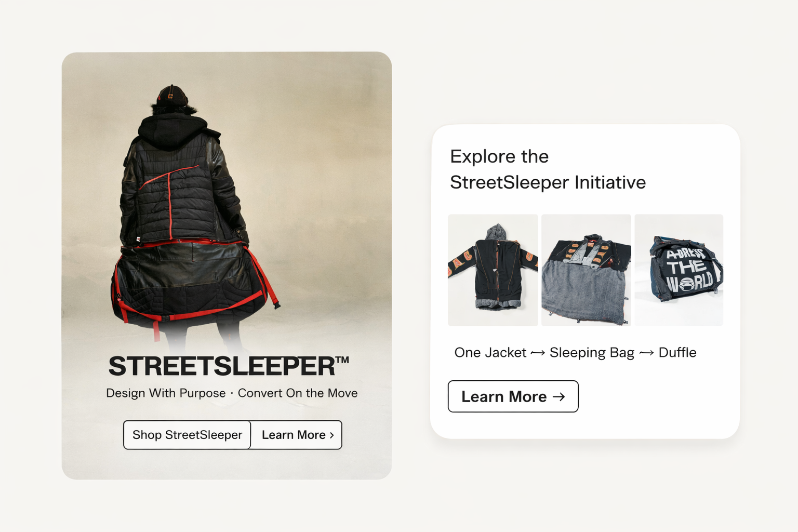Select the Address The World duffle thumbnail
Image resolution: width=798 pixels, height=532 pixels.
point(679,270)
